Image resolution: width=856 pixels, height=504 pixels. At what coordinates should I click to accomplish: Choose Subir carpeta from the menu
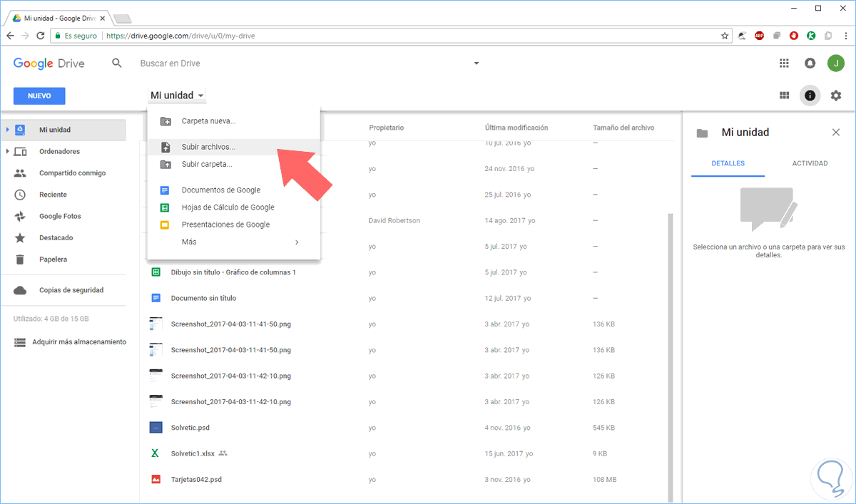coord(234,164)
